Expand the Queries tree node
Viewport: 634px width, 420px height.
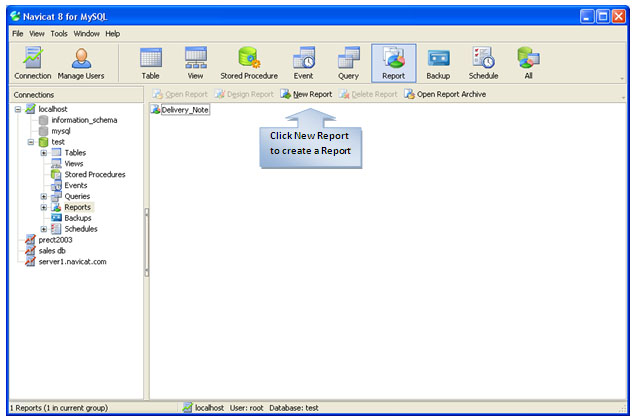click(44, 196)
